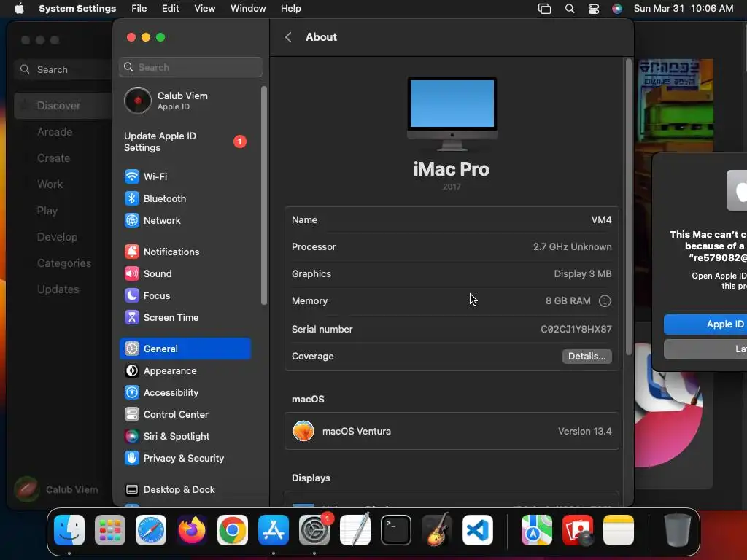747x560 pixels.
Task: Click the computer name VM4
Action: point(601,220)
